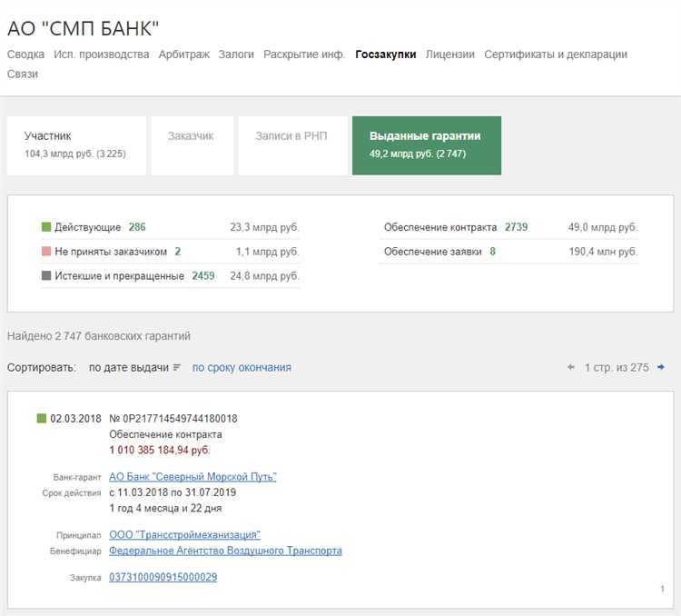Open purchase 0373100090915000029 link
Viewport: 681px width, 616px height.
pos(163,577)
